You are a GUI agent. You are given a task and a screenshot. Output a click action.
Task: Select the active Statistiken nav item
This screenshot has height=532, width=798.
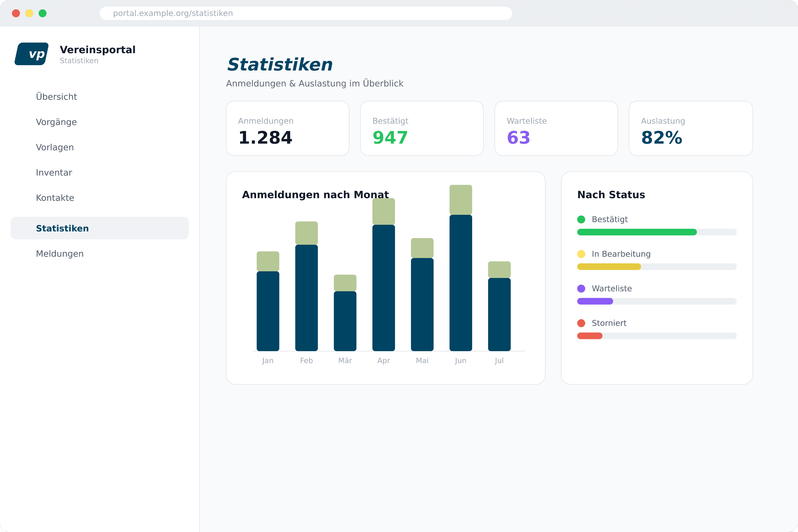100,228
